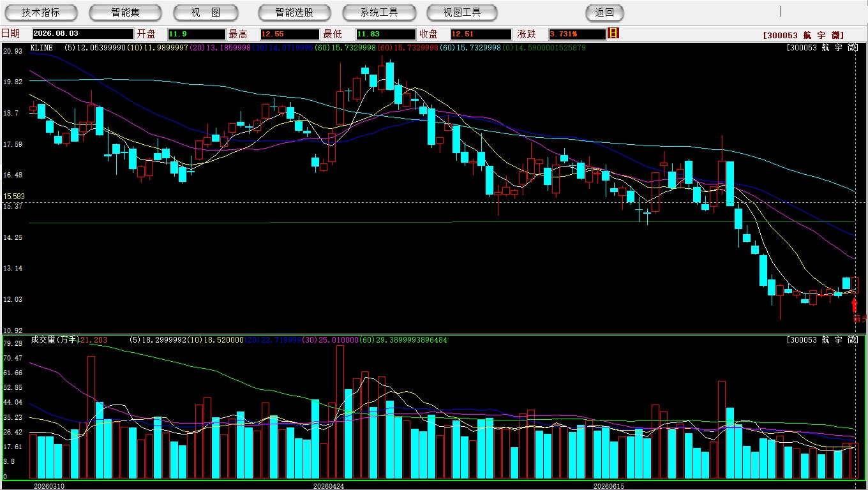Image resolution: width=868 pixels, height=490 pixels.
Task: Open the 视 图 menu button
Action: coord(206,12)
